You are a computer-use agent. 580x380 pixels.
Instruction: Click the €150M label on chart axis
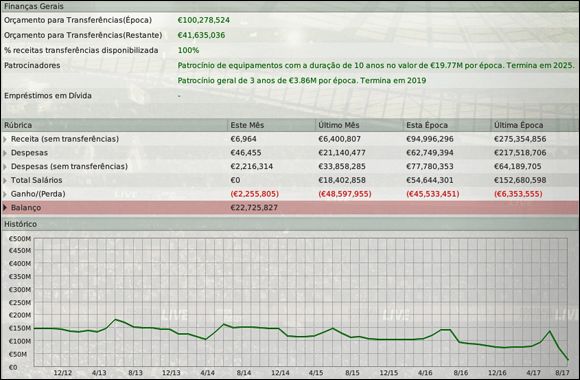coord(20,328)
